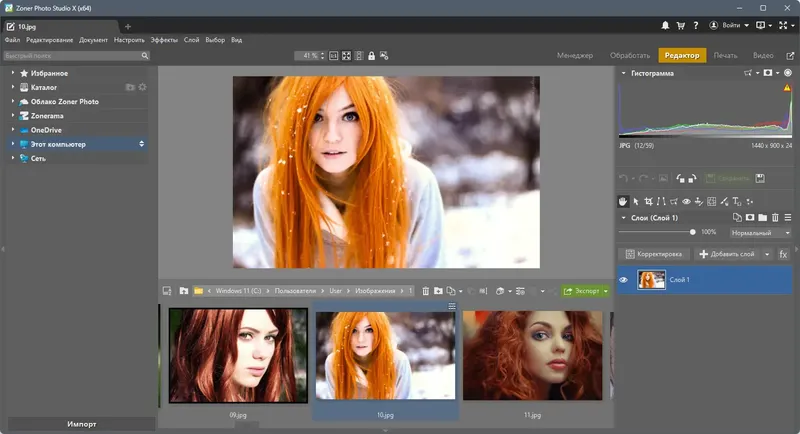Image resolution: width=800 pixels, height=434 pixels.
Task: Open the notifications bell icon
Action: tap(666, 23)
